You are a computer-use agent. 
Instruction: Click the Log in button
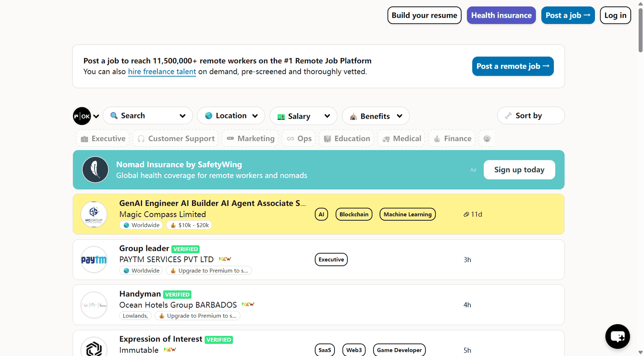(615, 15)
